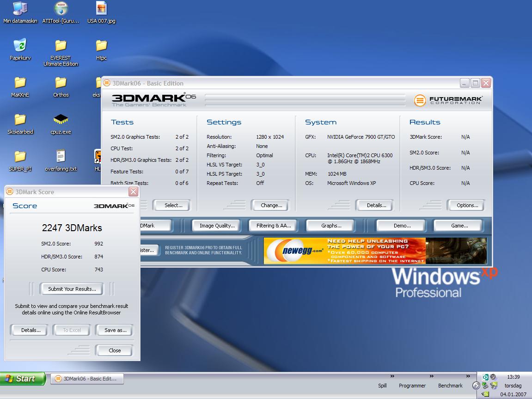Image resolution: width=532 pixels, height=399 pixels.
Task: Click the taskbar clock showing 13:39
Action: (x=514, y=377)
